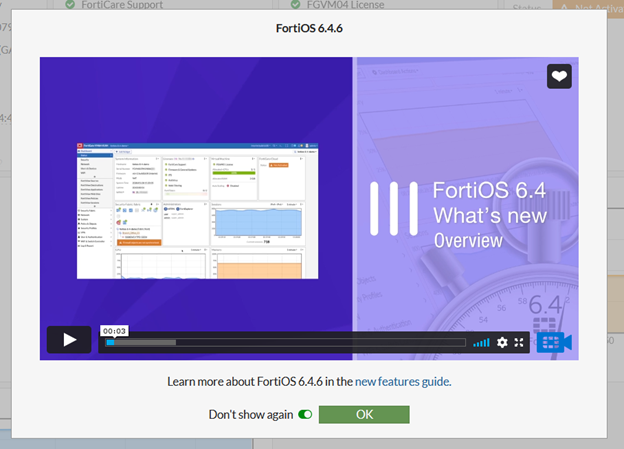Click the heart icon on the video
Screen dimensions: 624x449
point(559,77)
